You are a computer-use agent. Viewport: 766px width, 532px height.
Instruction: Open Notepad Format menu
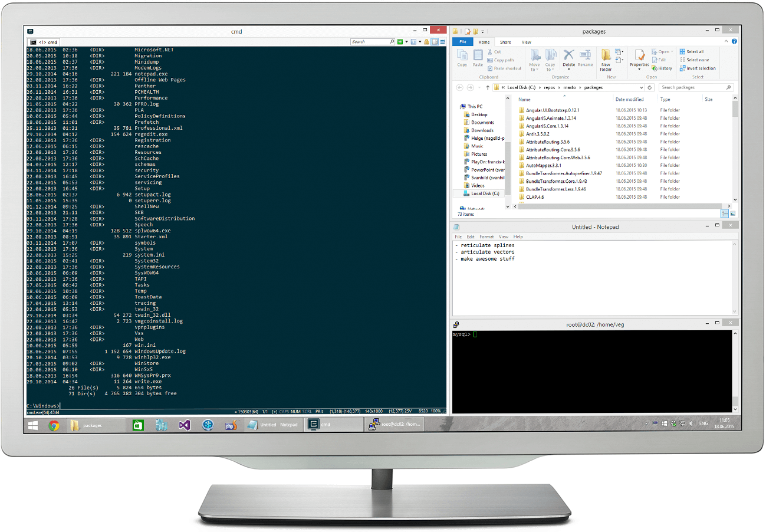[486, 237]
